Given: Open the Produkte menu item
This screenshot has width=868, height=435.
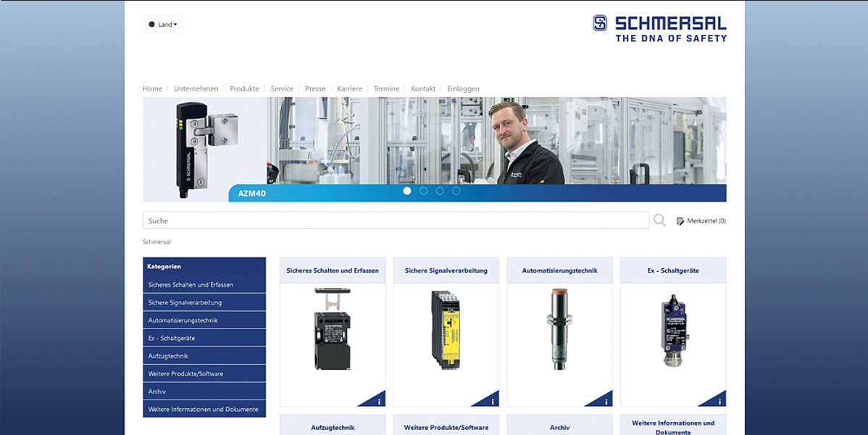Looking at the screenshot, I should pos(244,88).
